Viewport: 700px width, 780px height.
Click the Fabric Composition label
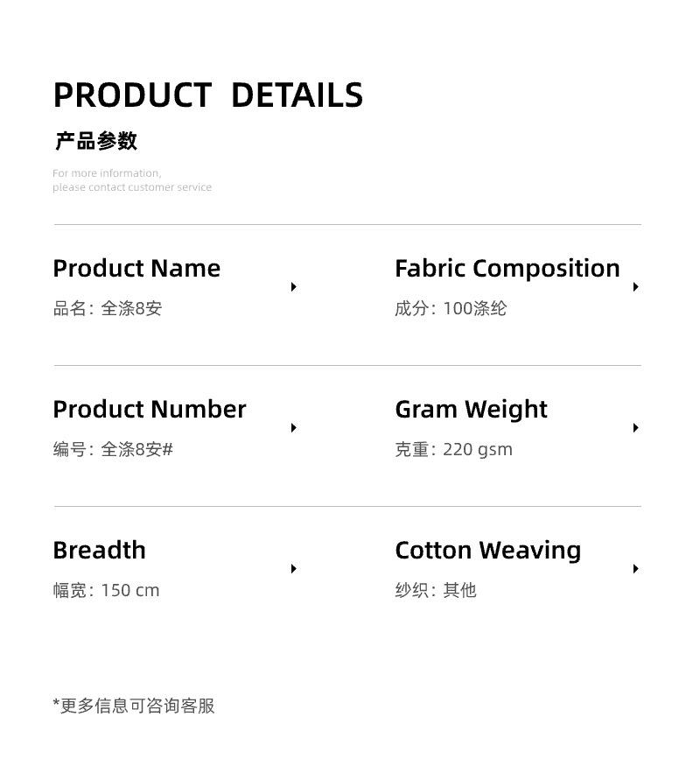pos(507,268)
